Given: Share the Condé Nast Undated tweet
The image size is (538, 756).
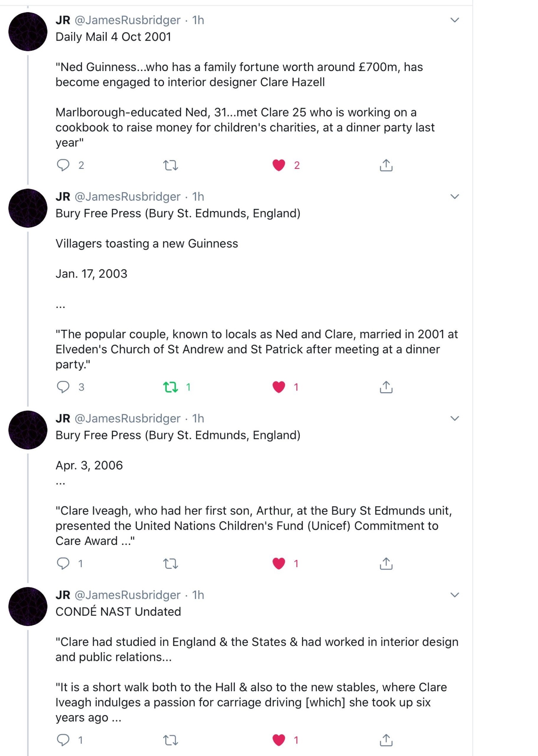Looking at the screenshot, I should 386,740.
